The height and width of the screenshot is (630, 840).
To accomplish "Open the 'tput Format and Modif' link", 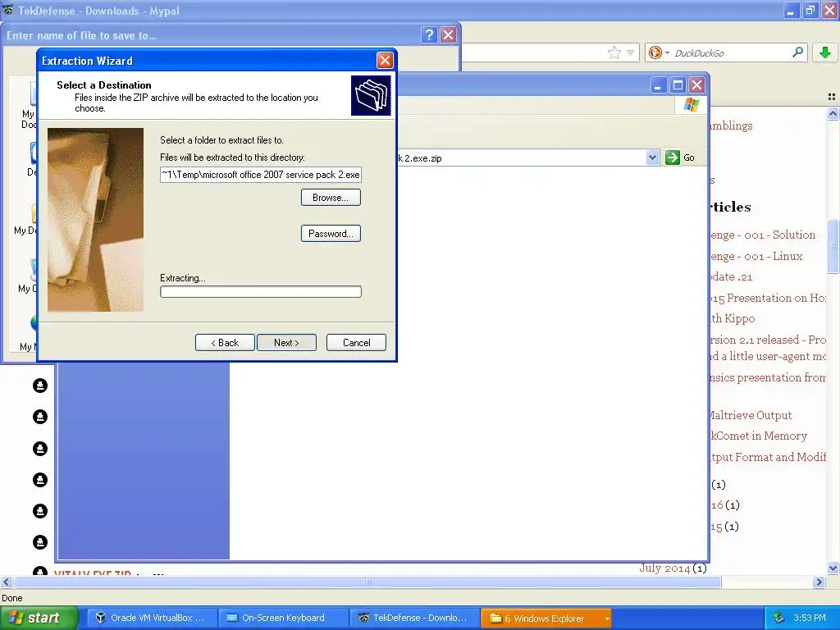I will click(768, 457).
